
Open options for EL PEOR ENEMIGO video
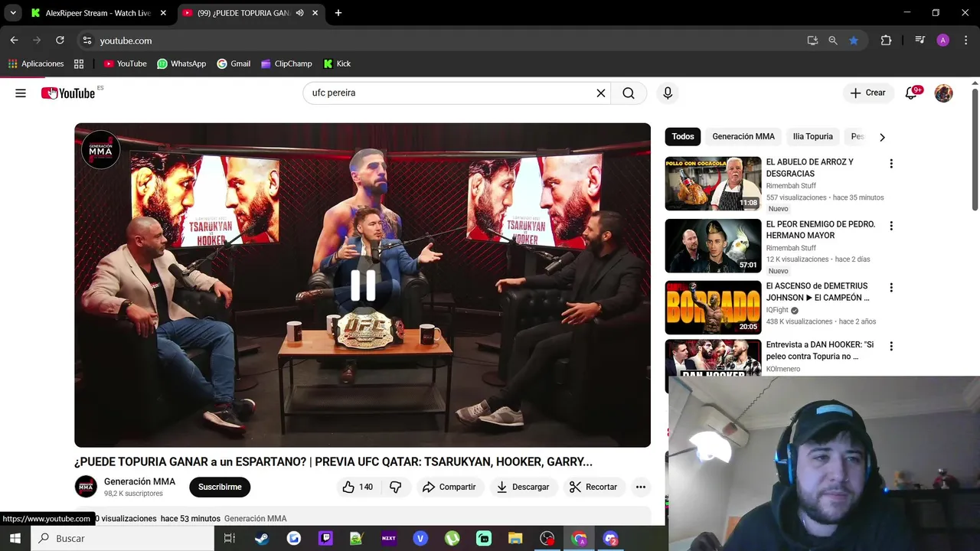point(890,226)
